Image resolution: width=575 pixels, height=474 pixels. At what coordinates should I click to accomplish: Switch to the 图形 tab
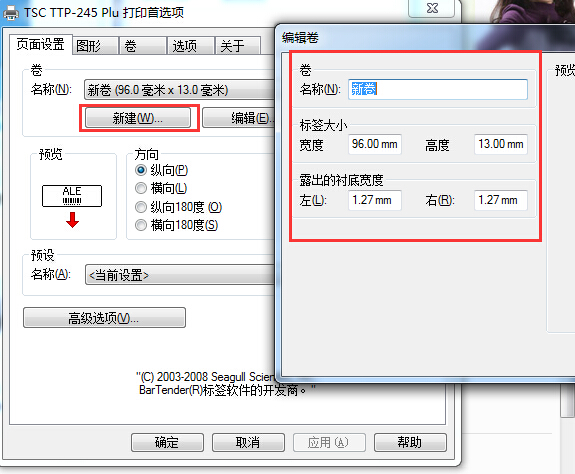click(95, 46)
